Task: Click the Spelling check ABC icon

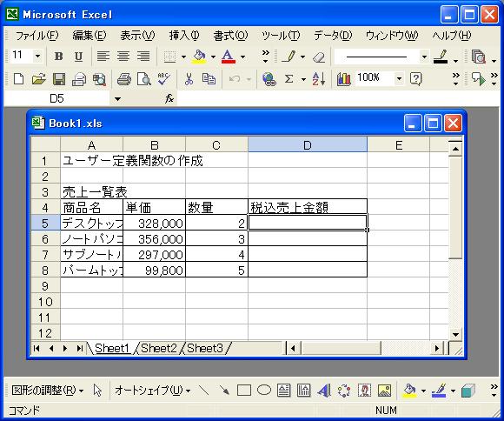Action: pyautogui.click(x=164, y=79)
